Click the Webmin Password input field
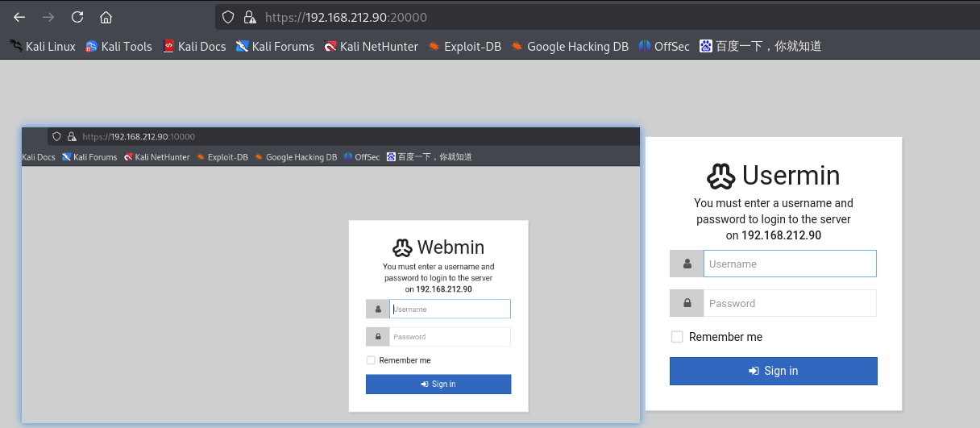Image resolution: width=980 pixels, height=428 pixels. click(450, 337)
